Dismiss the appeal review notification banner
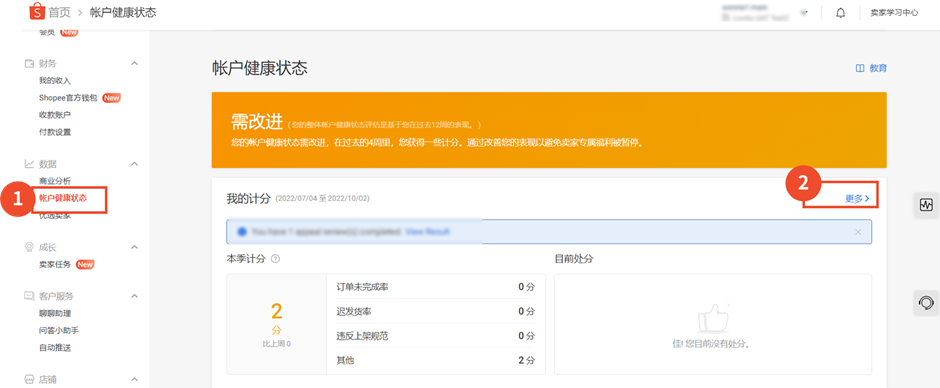This screenshot has width=940, height=388. click(858, 231)
